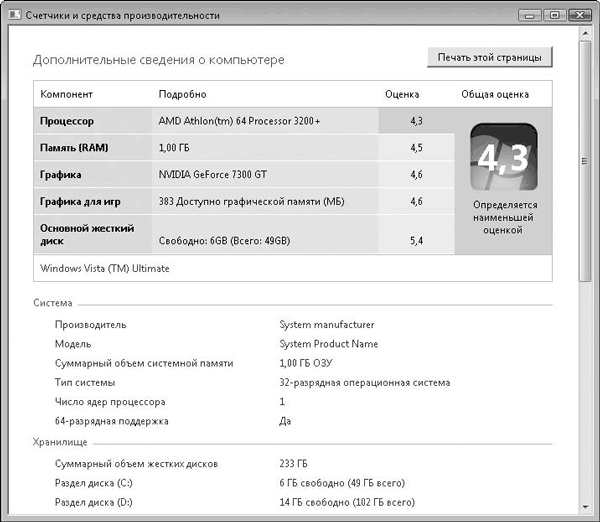Click the 4,3 overall score badge

[504, 158]
